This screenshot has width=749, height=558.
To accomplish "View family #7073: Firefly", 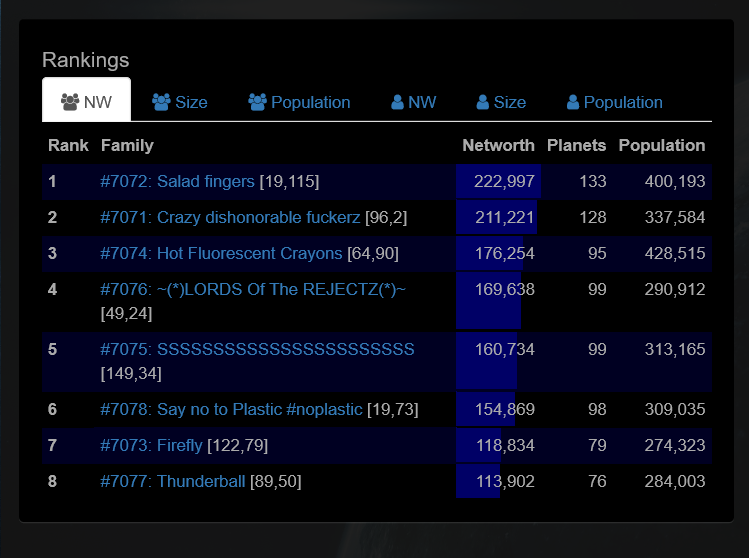I will [x=151, y=445].
